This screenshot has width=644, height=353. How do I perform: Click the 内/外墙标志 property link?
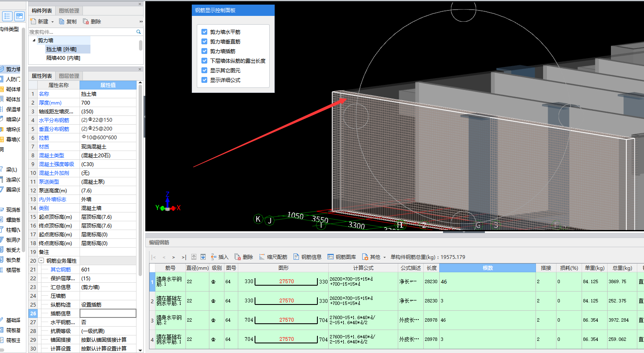pos(53,199)
